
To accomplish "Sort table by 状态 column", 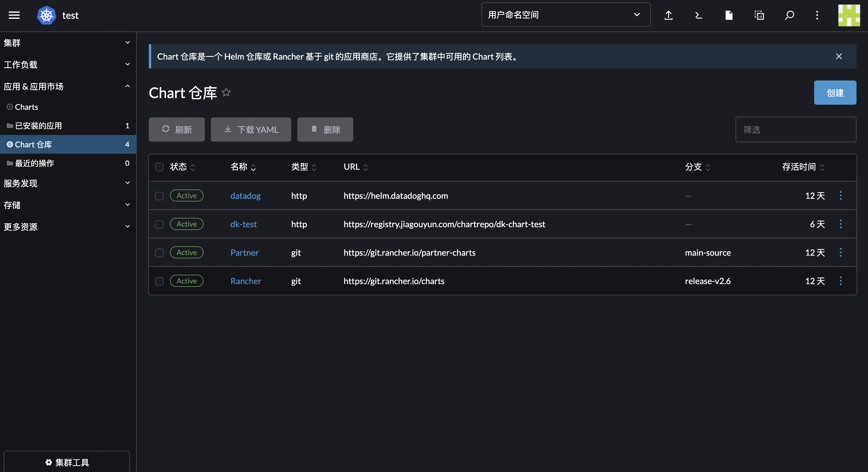I will 183,167.
